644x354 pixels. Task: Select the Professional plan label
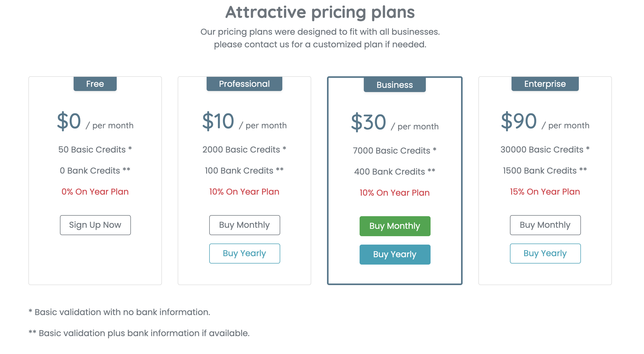point(244,84)
